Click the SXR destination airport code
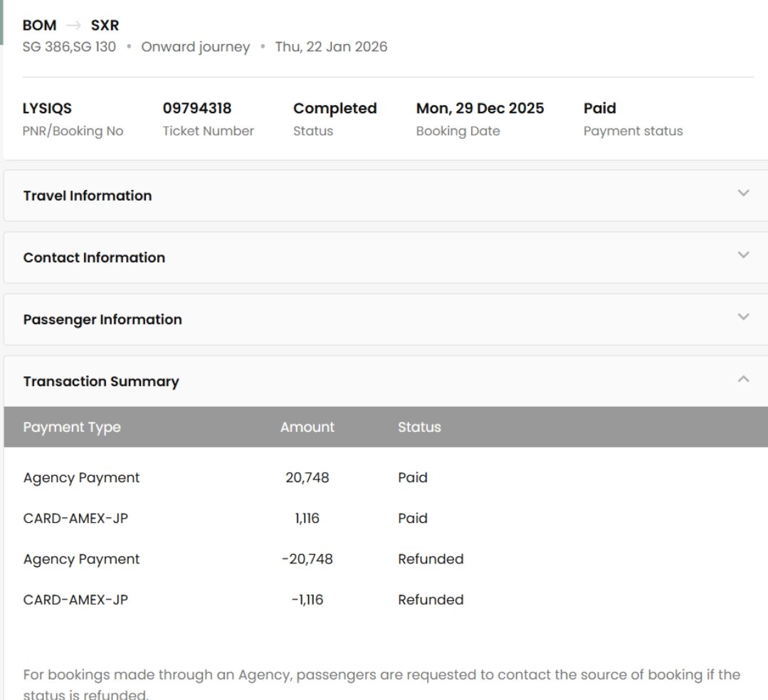This screenshot has height=700, width=768. [x=105, y=25]
